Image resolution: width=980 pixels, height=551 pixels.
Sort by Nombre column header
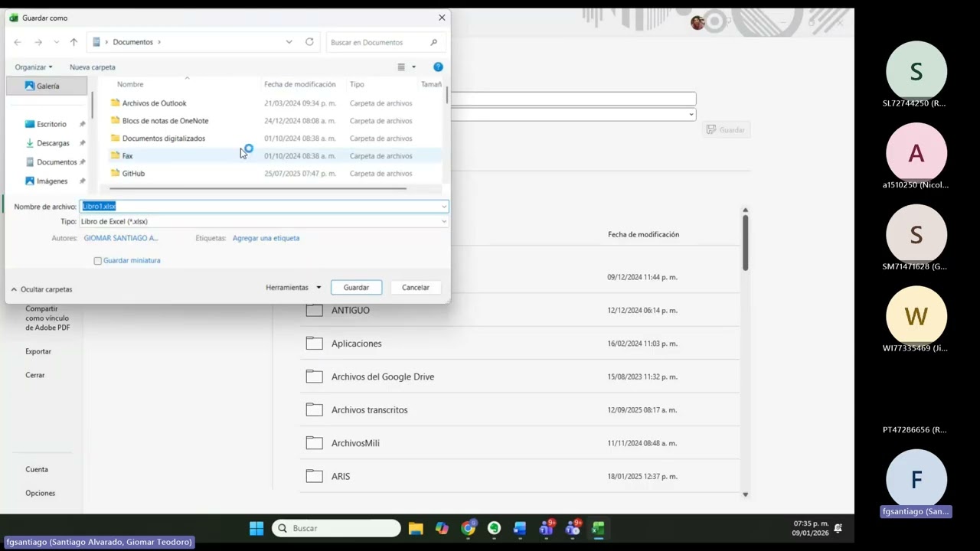pos(130,84)
